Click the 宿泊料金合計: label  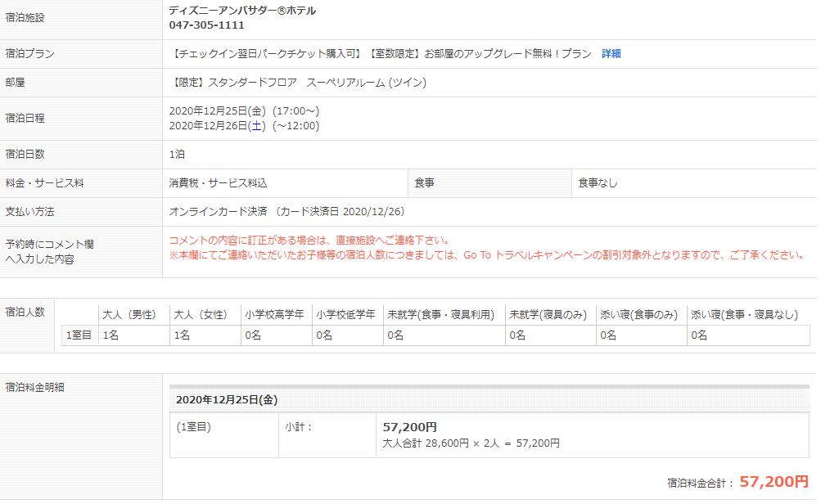(x=701, y=484)
